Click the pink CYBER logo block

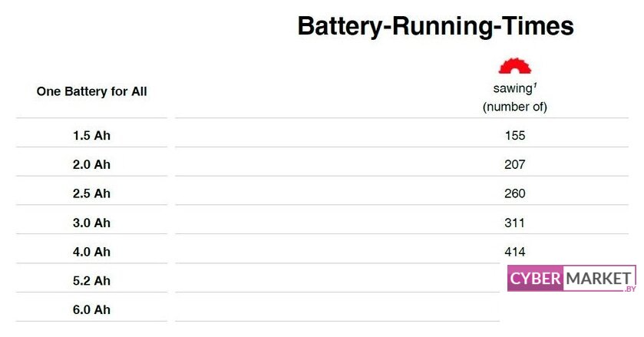tap(536, 279)
